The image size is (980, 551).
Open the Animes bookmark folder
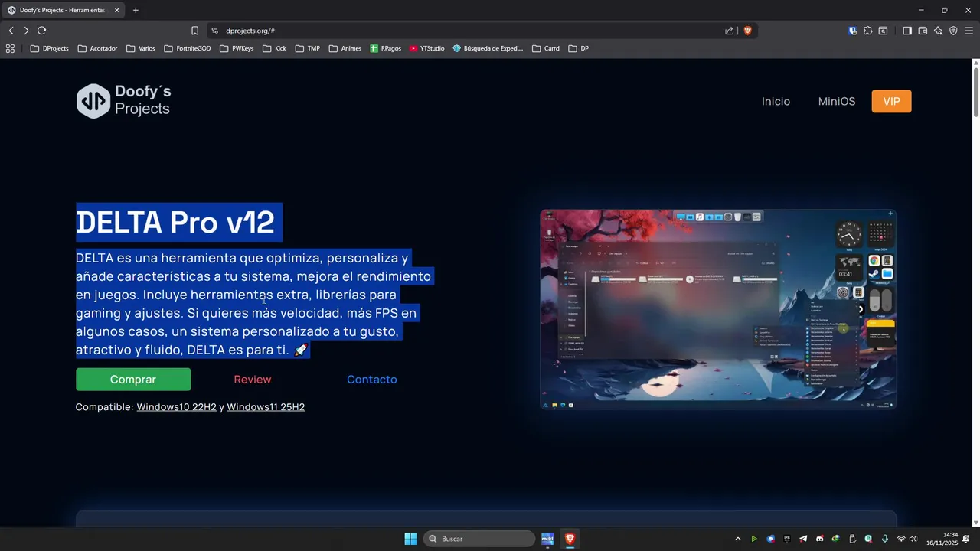pyautogui.click(x=345, y=48)
